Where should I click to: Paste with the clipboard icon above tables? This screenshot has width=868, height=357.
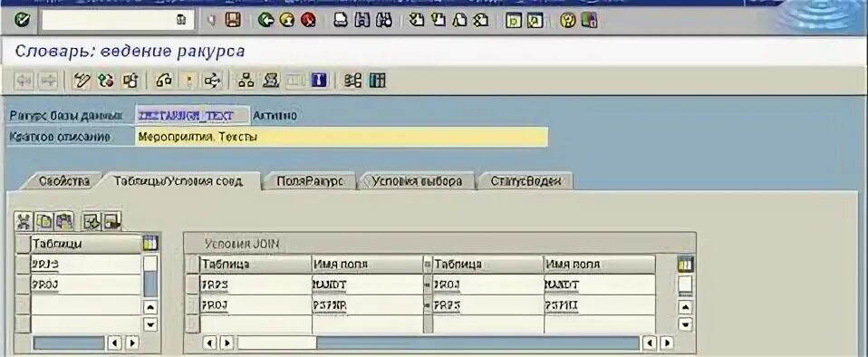click(64, 221)
